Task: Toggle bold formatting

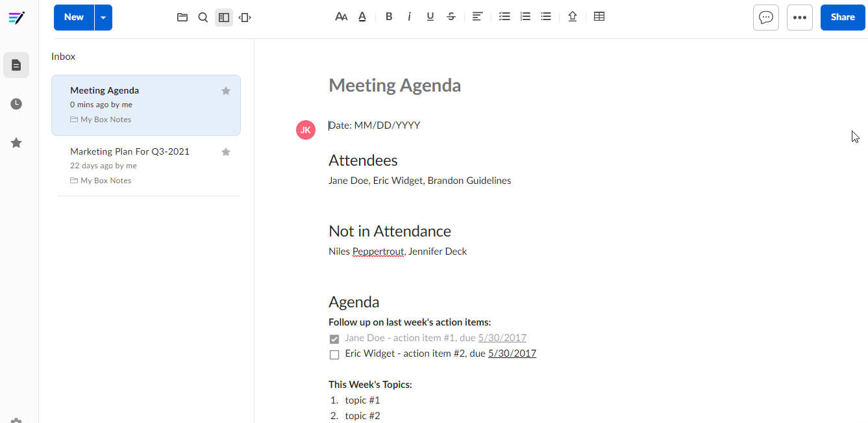Action: tap(389, 17)
